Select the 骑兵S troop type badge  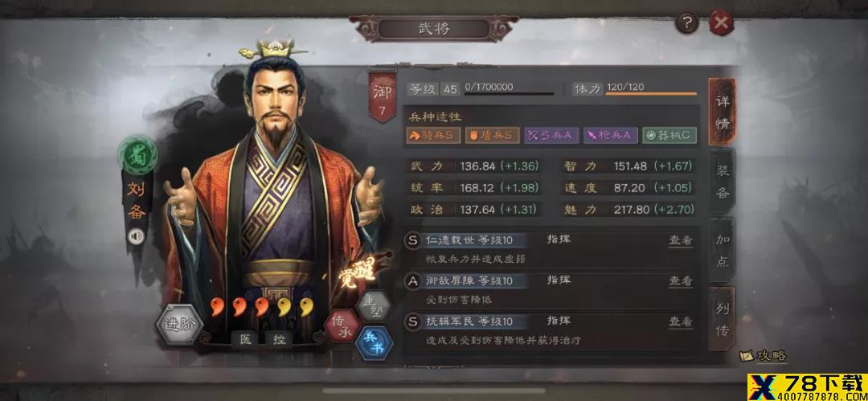pyautogui.click(x=433, y=135)
